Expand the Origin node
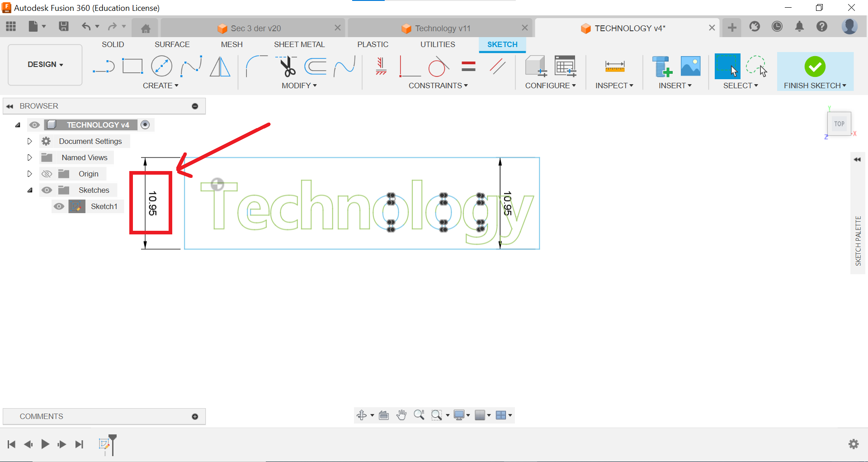The width and height of the screenshot is (868, 462). (x=29, y=174)
